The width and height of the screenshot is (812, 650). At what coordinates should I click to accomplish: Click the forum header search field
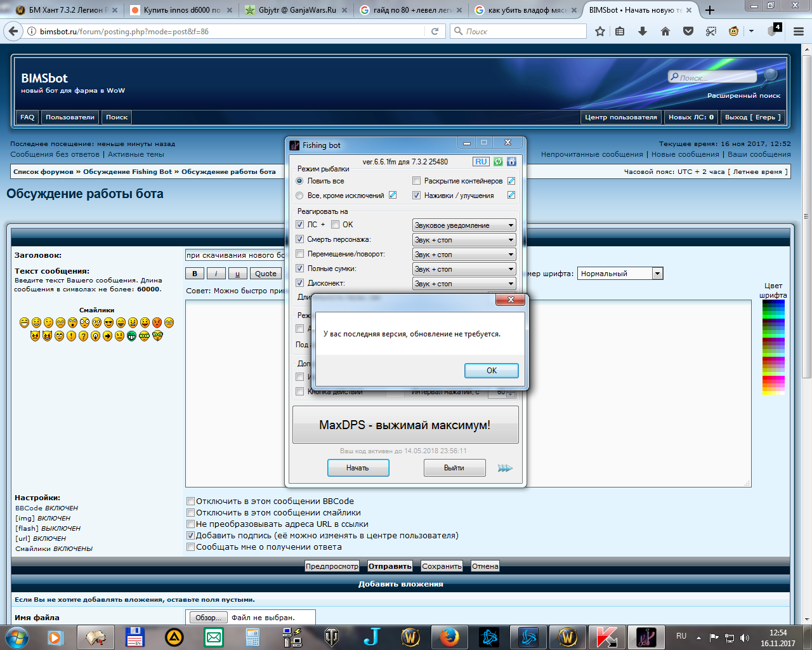pos(714,77)
